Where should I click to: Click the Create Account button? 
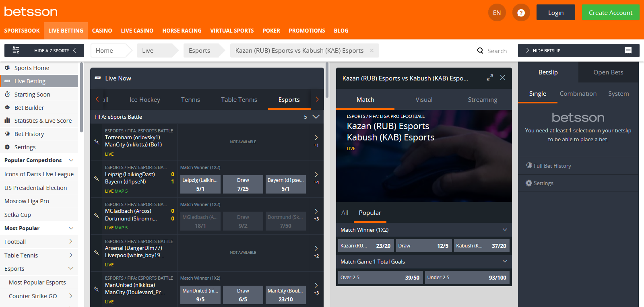pos(611,12)
